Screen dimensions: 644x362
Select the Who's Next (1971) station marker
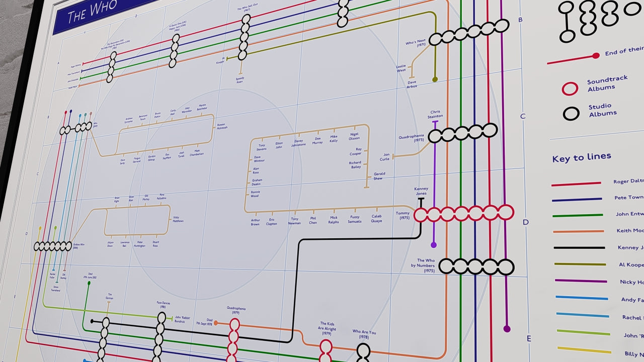click(468, 32)
